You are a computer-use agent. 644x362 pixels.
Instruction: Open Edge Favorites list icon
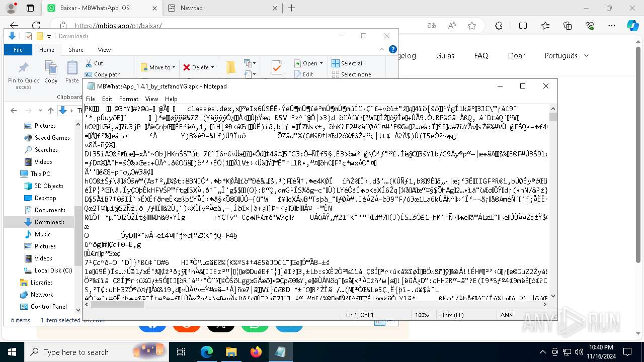pos(545,26)
